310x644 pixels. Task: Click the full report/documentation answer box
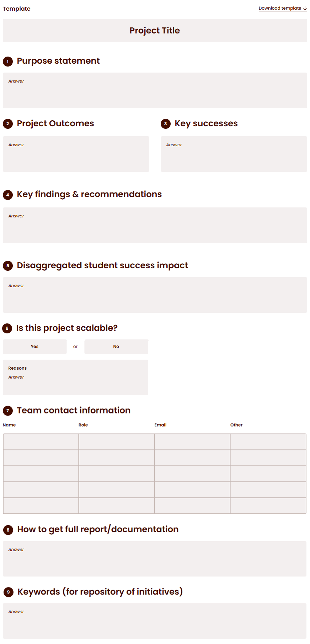[x=155, y=559]
